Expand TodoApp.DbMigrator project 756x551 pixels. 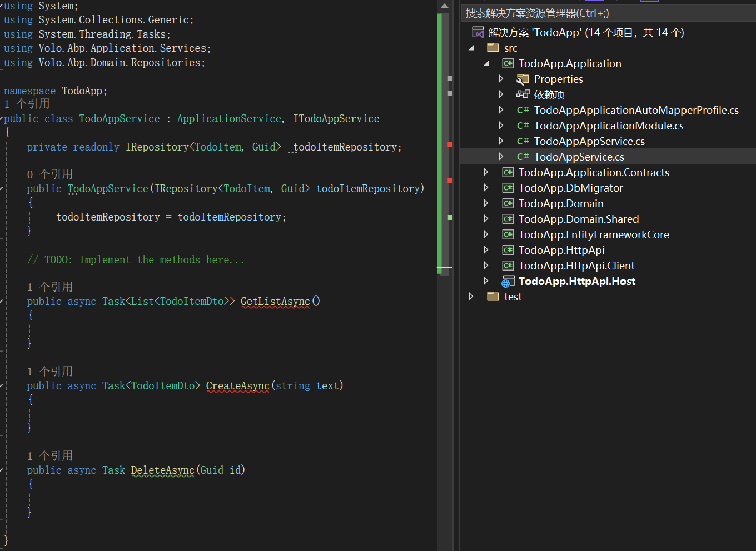point(486,188)
